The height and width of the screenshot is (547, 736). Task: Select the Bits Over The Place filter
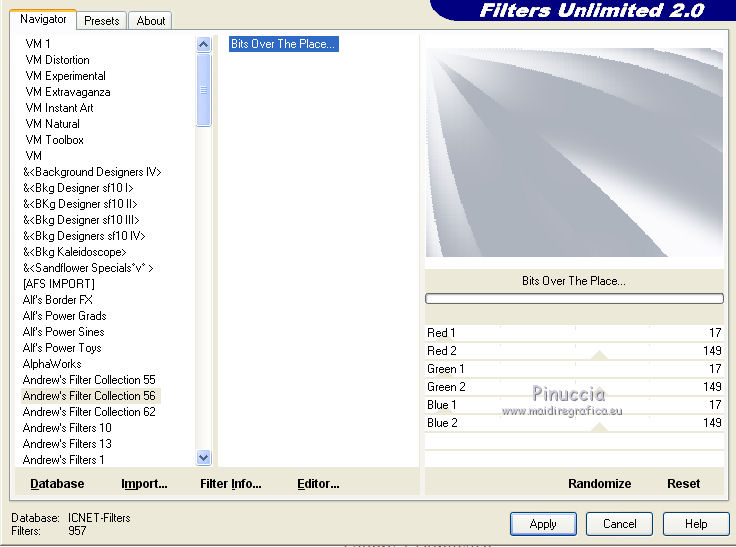tap(283, 44)
